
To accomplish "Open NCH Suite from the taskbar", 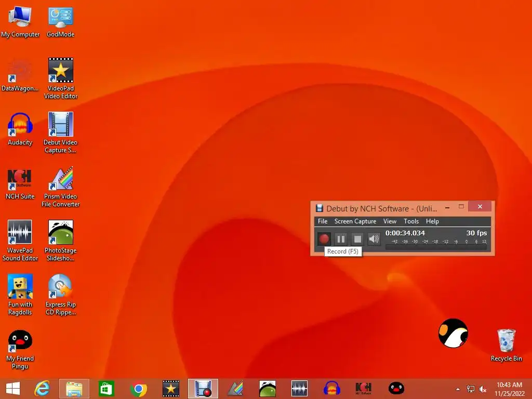I will [x=363, y=389].
